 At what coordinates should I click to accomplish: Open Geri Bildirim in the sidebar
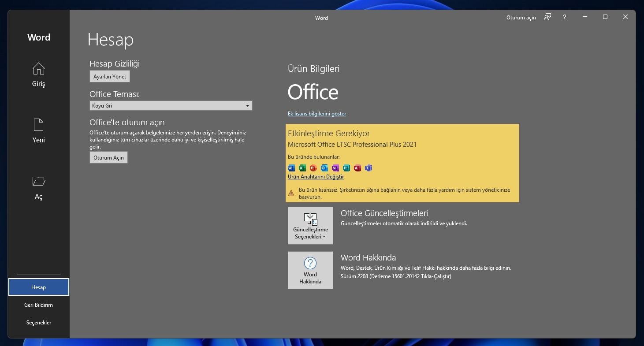pos(39,305)
